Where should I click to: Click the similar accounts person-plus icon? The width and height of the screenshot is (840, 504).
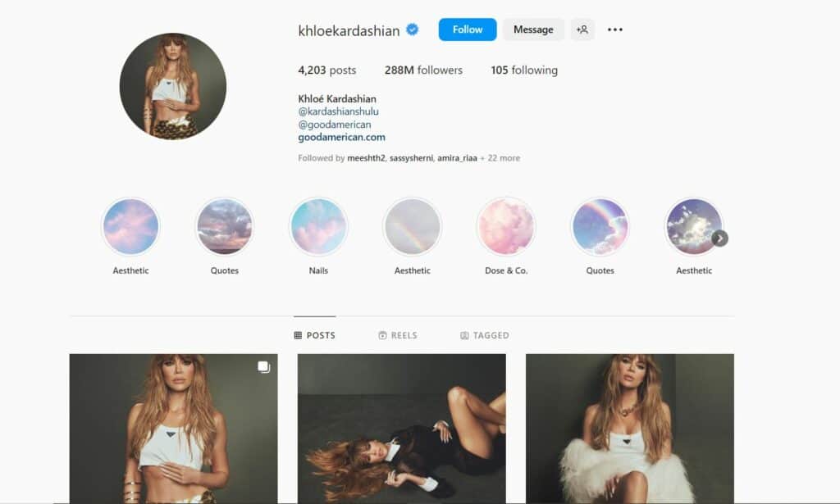582,30
